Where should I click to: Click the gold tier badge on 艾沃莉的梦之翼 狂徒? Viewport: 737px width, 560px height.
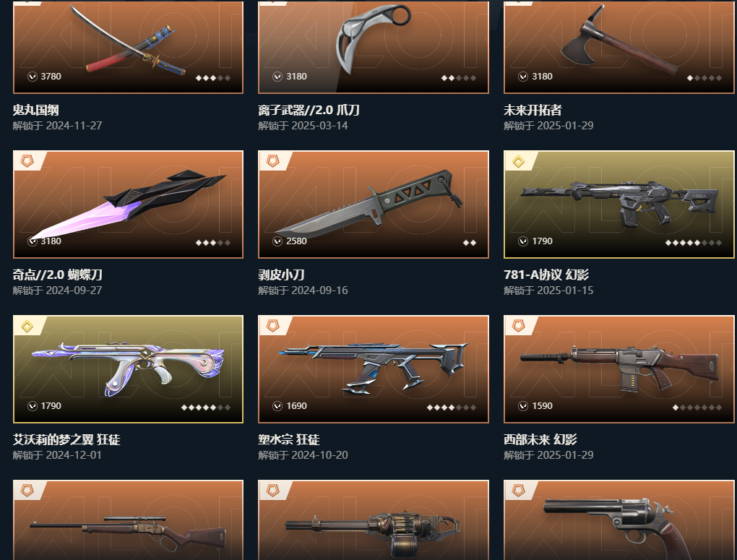coord(27,326)
